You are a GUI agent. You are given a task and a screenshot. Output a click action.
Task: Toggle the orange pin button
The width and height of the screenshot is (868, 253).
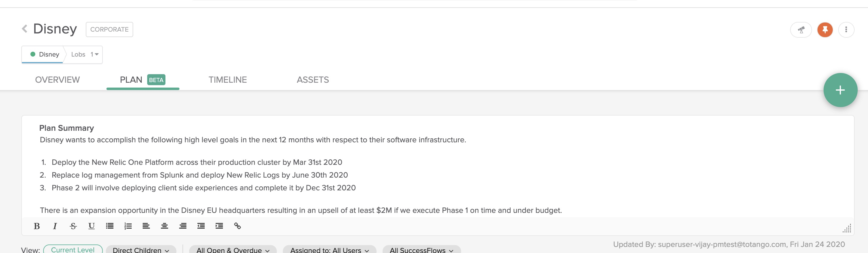825,30
